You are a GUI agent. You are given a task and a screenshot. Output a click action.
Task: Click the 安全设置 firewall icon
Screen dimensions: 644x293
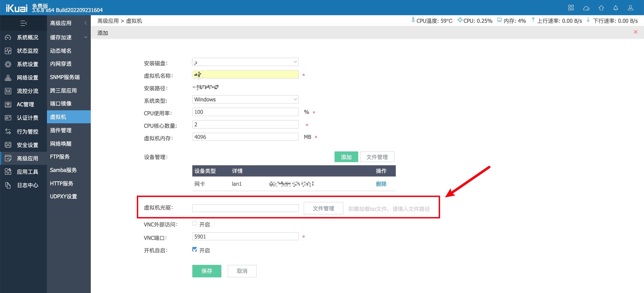pos(8,145)
